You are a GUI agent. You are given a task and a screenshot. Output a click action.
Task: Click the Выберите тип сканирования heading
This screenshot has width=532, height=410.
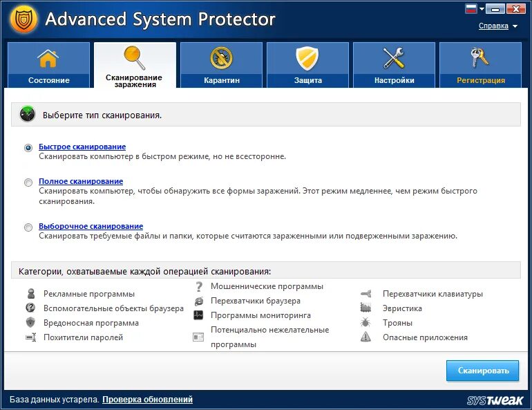[102, 115]
